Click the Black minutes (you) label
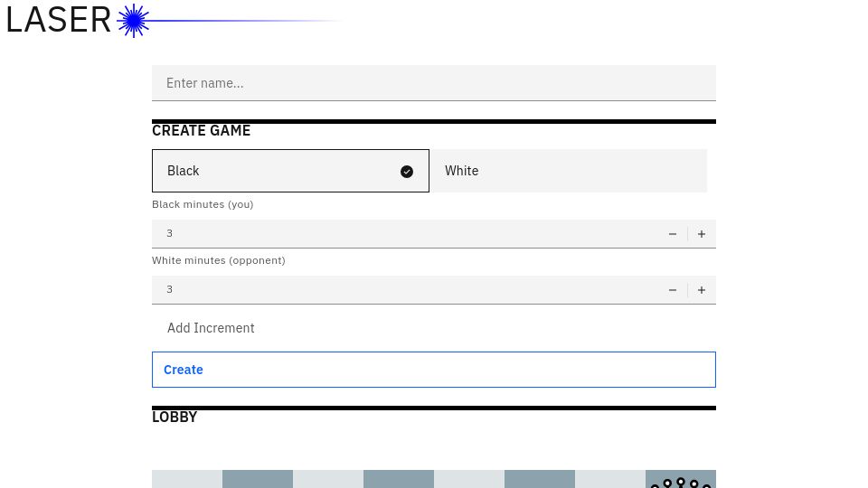Screen dimensions: 868x488 (x=203, y=204)
